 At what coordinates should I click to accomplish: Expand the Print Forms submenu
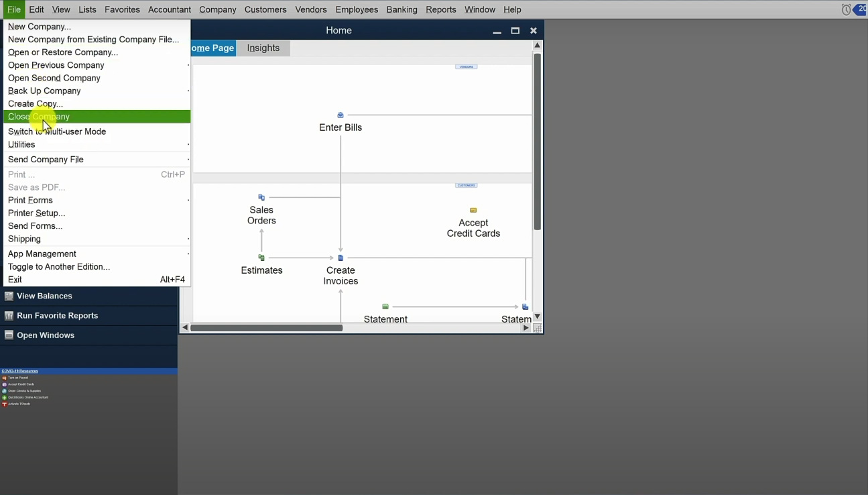point(97,200)
